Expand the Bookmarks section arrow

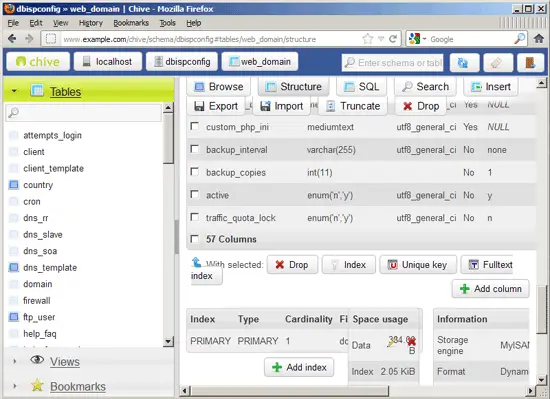pyautogui.click(x=14, y=386)
